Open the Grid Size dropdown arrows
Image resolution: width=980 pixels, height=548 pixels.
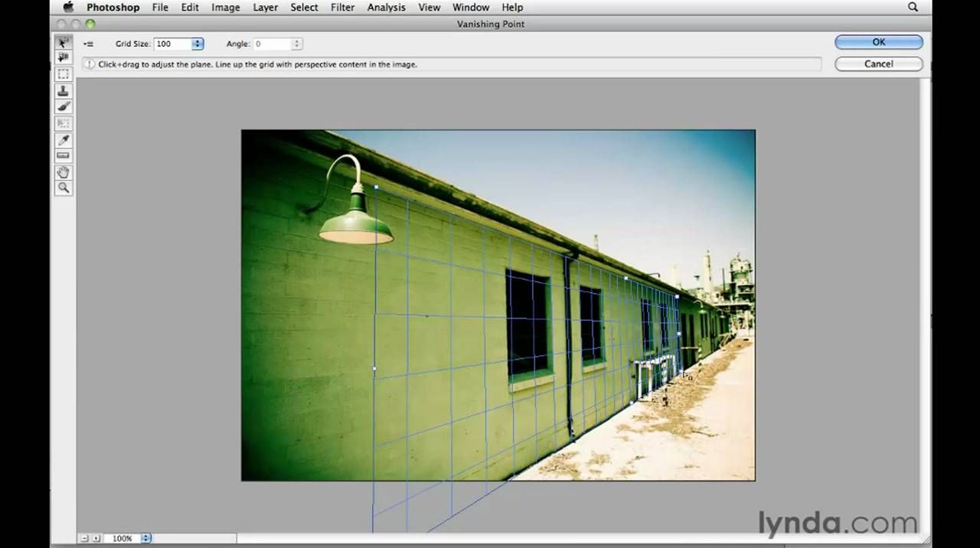[x=198, y=44]
